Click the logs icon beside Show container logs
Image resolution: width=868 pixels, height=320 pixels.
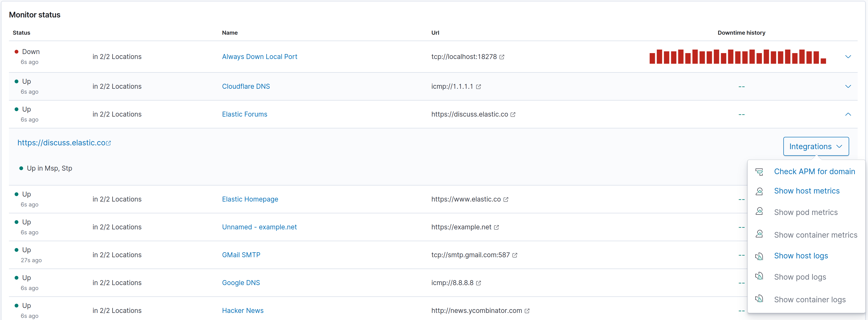(760, 299)
